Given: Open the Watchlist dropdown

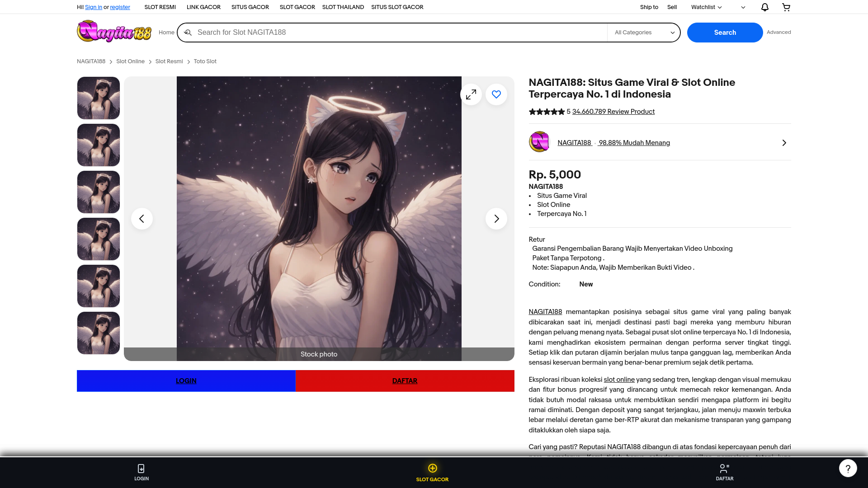Looking at the screenshot, I should (x=706, y=7).
